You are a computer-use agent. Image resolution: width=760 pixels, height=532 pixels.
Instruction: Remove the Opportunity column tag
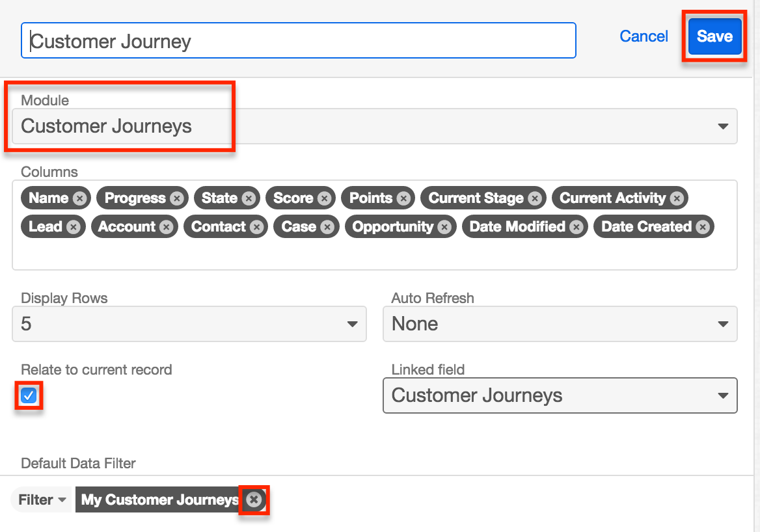pos(444,227)
